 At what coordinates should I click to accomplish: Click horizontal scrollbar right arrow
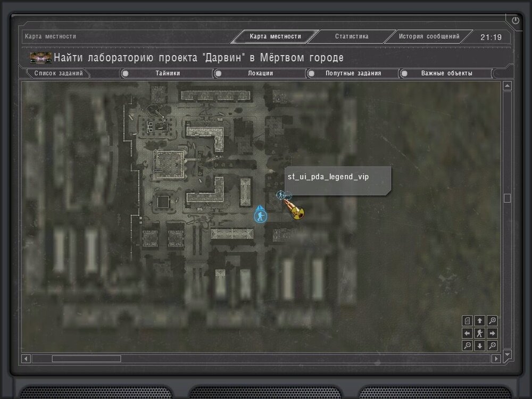click(x=496, y=359)
